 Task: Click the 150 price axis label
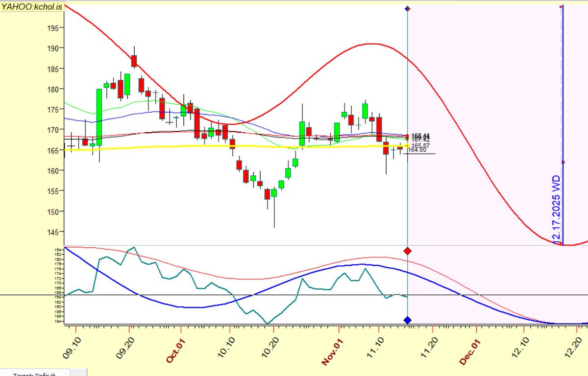click(54, 211)
